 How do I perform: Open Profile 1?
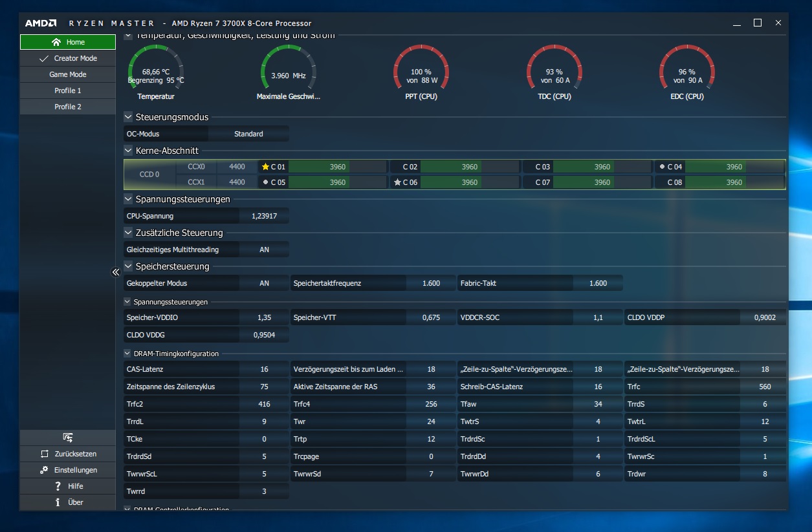pyautogui.click(x=68, y=90)
